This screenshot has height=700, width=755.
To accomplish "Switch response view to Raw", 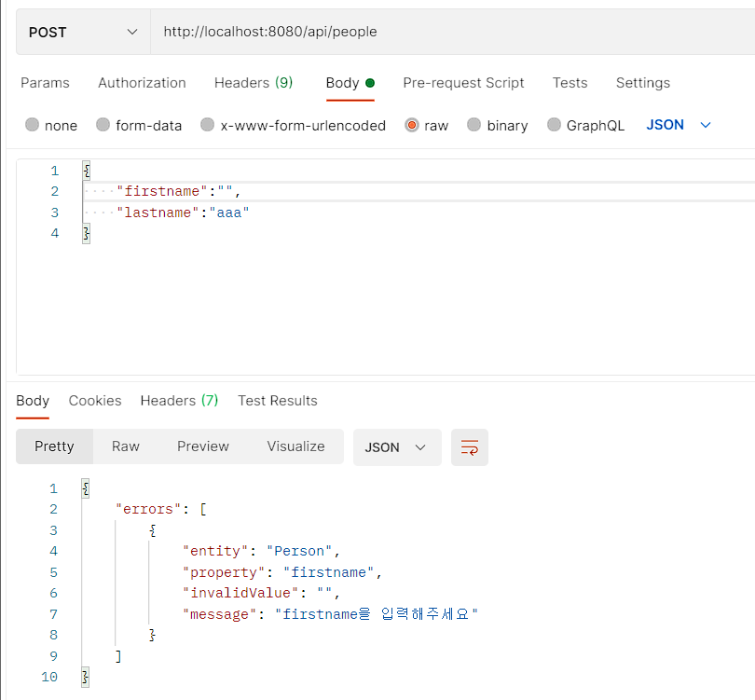I will point(126,446).
